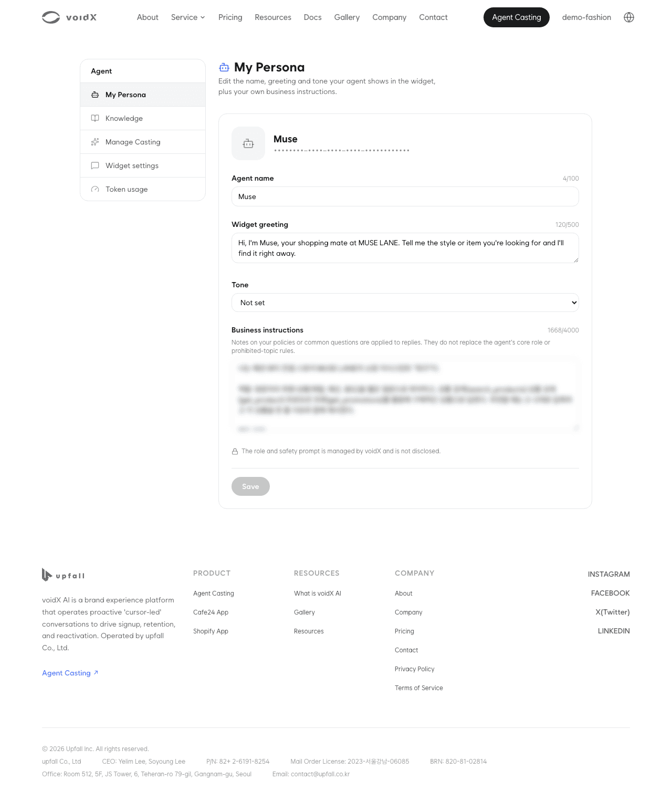Click the chat bubble icon beside Widget settings
Screen dimensions: 672x812
95,166
